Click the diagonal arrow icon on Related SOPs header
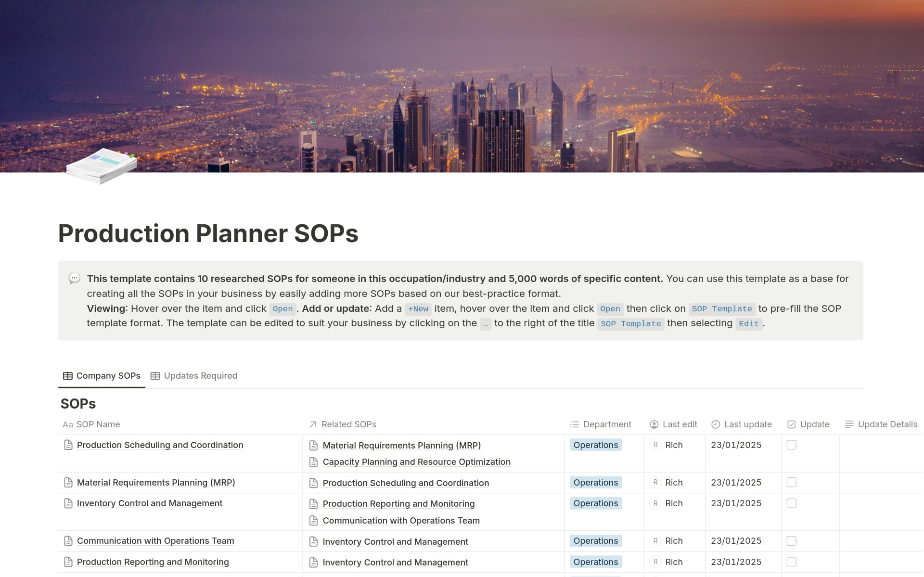The height and width of the screenshot is (577, 924). [312, 424]
